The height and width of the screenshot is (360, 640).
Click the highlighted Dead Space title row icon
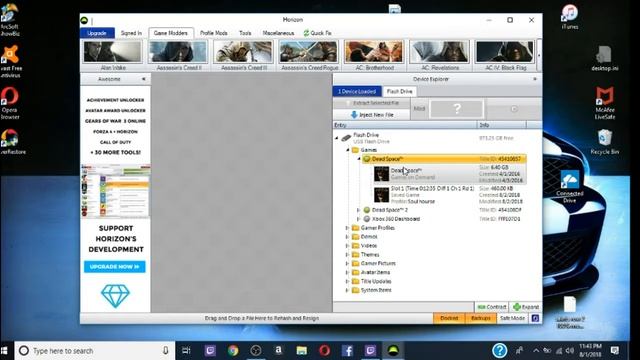coord(367,159)
